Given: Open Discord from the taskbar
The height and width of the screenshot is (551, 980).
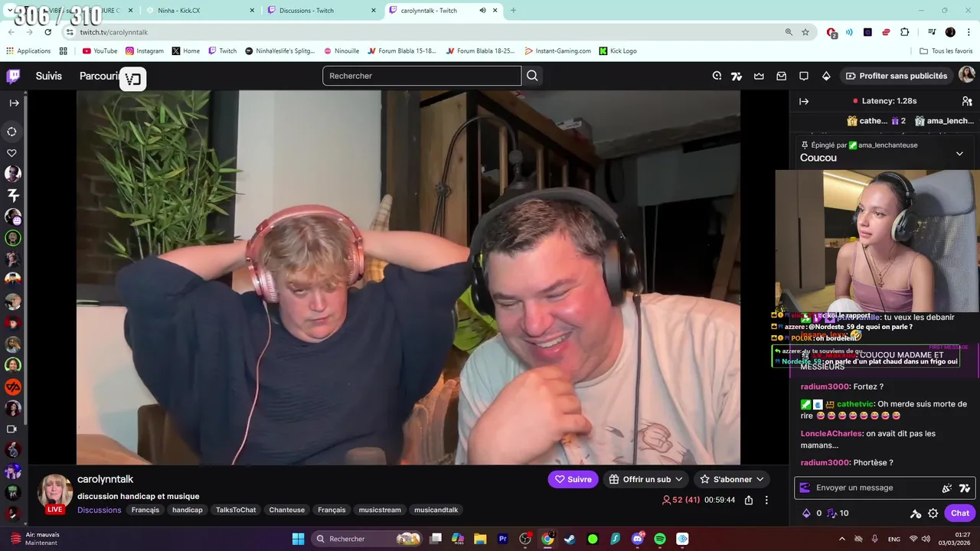Looking at the screenshot, I should (638, 539).
